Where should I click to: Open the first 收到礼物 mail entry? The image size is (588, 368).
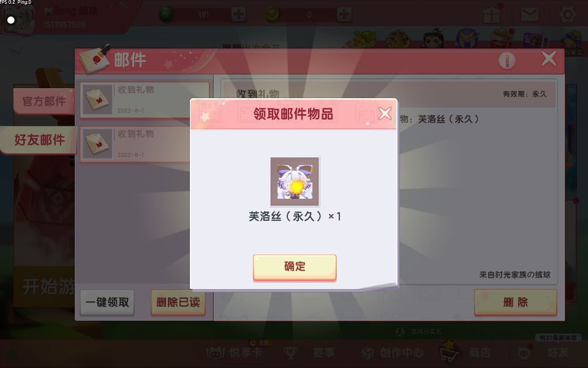click(145, 99)
